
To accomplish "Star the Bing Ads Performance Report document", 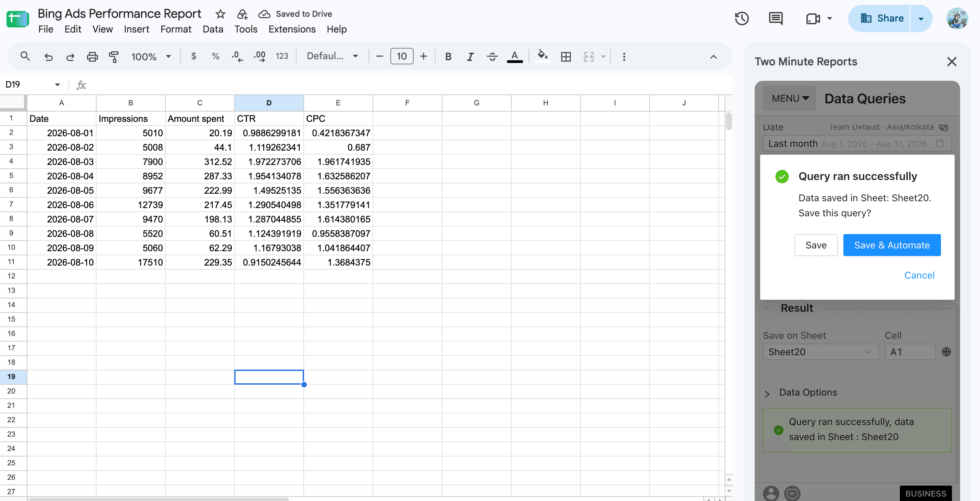I will [220, 14].
